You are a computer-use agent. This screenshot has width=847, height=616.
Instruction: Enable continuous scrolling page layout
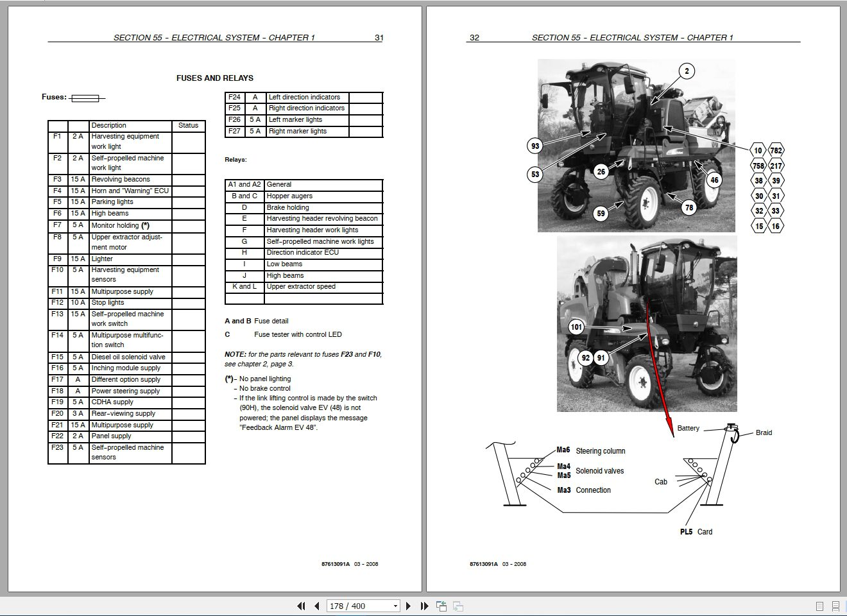(835, 606)
